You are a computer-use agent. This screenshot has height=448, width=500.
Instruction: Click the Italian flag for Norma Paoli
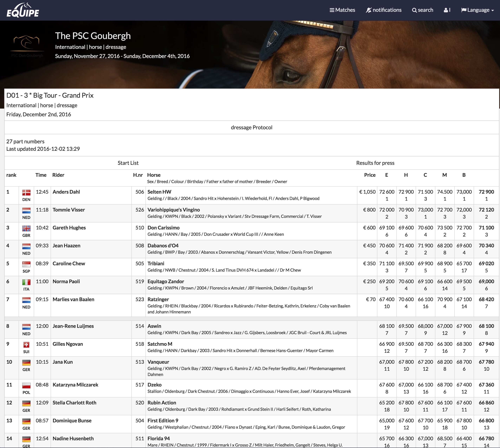point(26,282)
